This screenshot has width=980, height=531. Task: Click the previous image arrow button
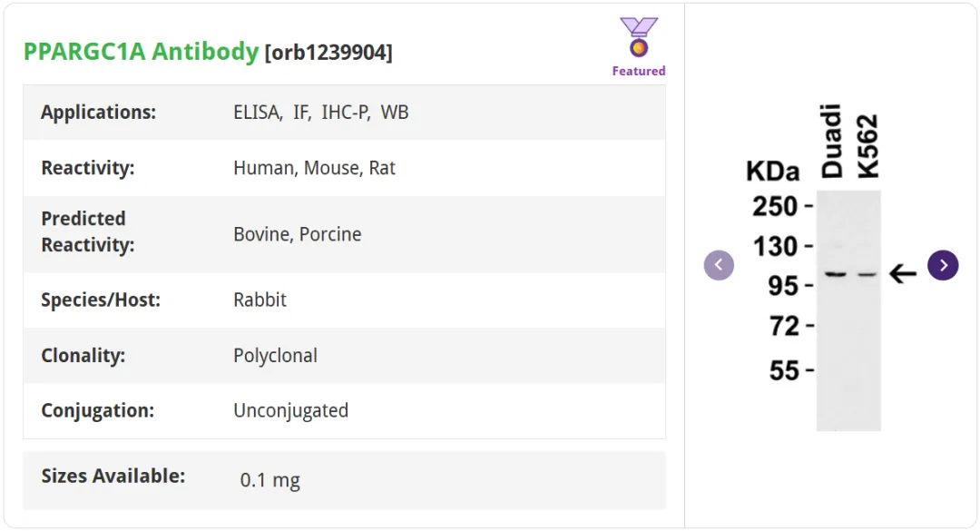pos(719,265)
